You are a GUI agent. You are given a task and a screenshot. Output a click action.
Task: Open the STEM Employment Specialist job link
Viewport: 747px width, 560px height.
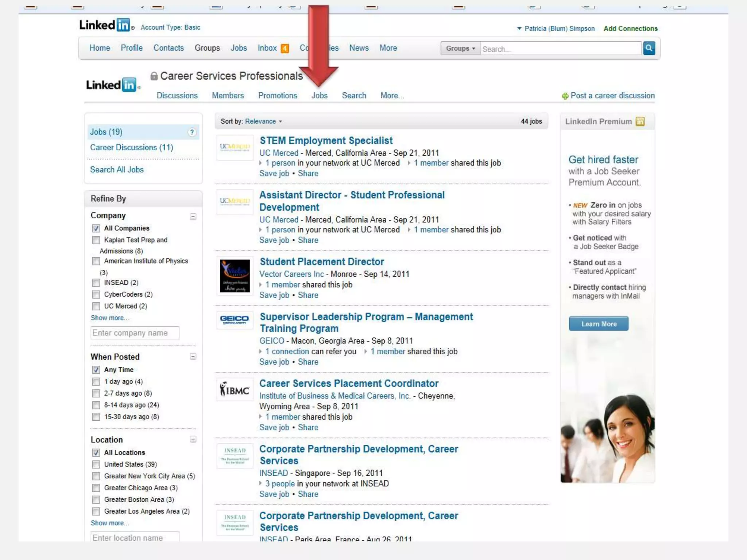(326, 141)
